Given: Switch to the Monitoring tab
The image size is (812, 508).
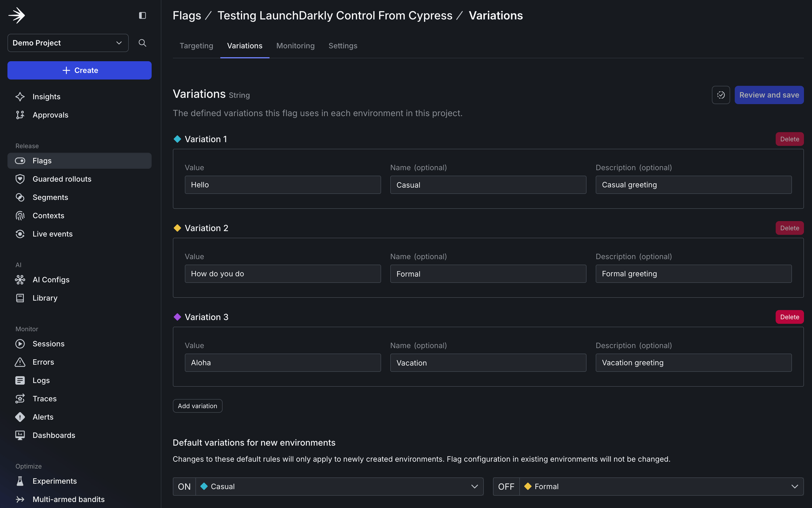Looking at the screenshot, I should tap(295, 46).
